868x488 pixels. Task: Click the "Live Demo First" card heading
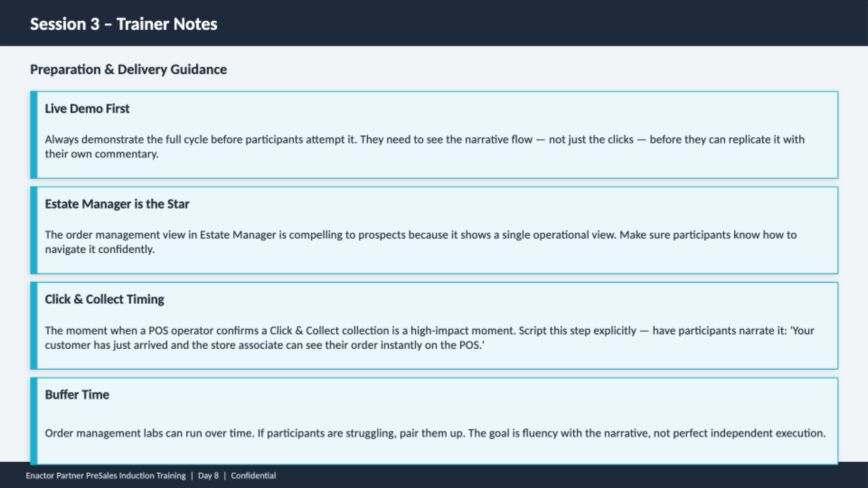87,109
